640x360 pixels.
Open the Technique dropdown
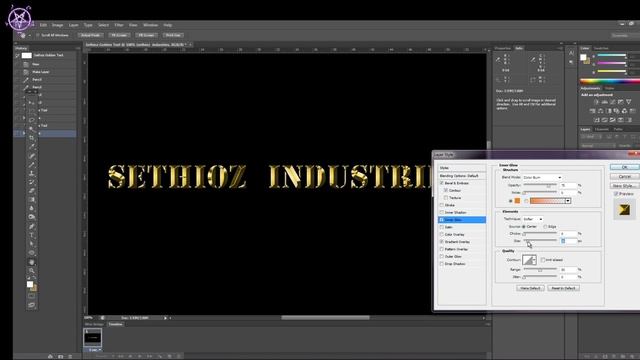coord(533,219)
